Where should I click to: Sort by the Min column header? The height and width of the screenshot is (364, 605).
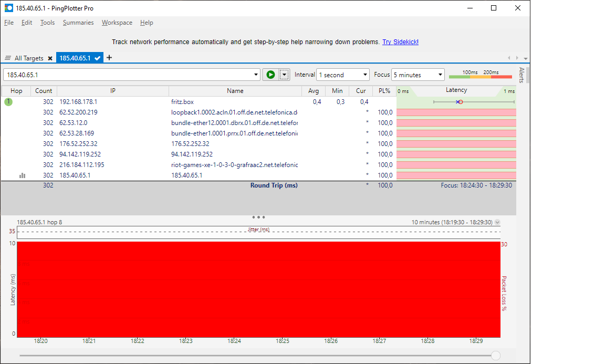coord(337,91)
